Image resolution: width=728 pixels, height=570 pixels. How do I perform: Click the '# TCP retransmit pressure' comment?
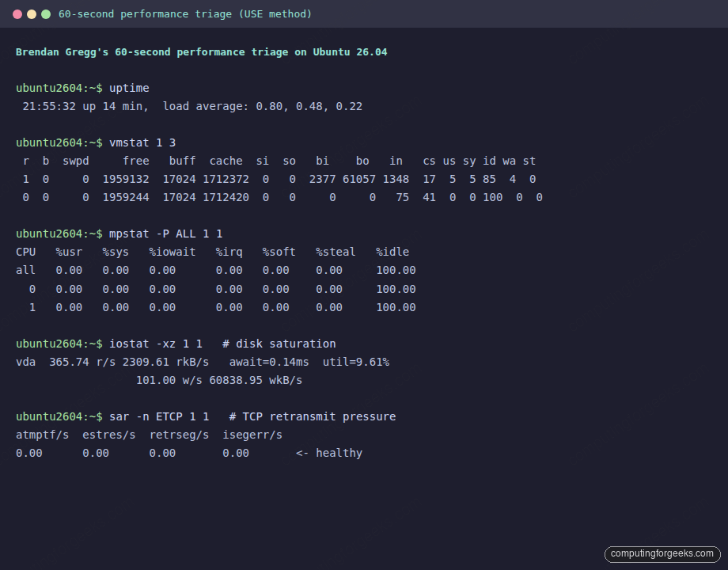click(x=313, y=416)
